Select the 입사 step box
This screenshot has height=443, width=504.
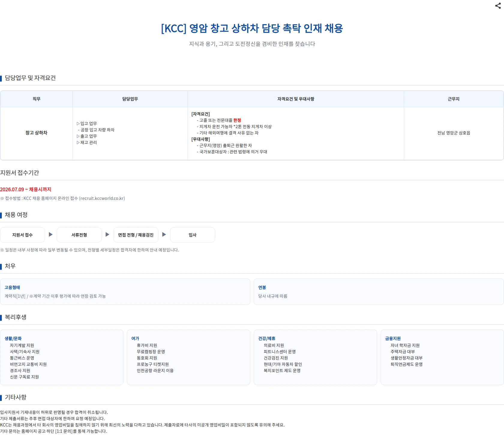point(193,235)
